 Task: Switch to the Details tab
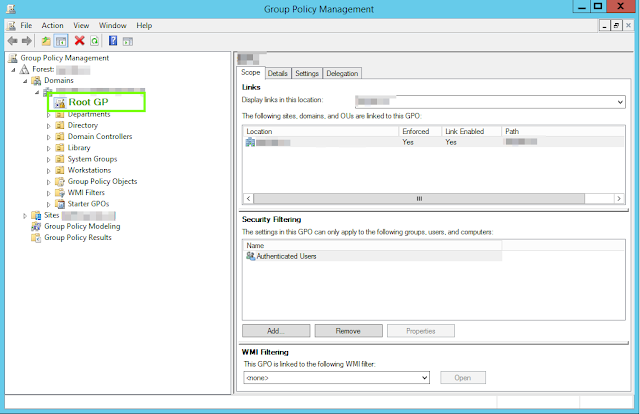(278, 73)
